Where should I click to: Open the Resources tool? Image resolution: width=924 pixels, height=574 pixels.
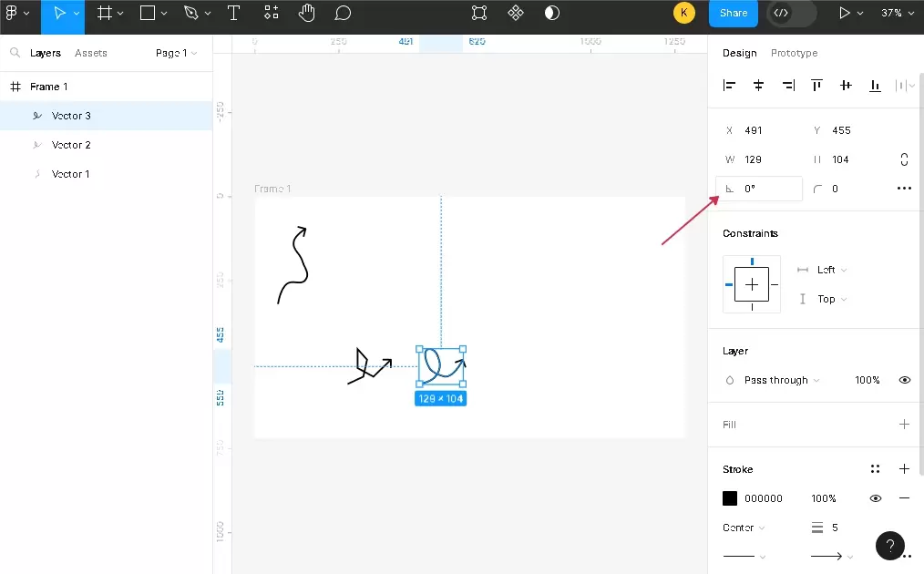pyautogui.click(x=272, y=13)
